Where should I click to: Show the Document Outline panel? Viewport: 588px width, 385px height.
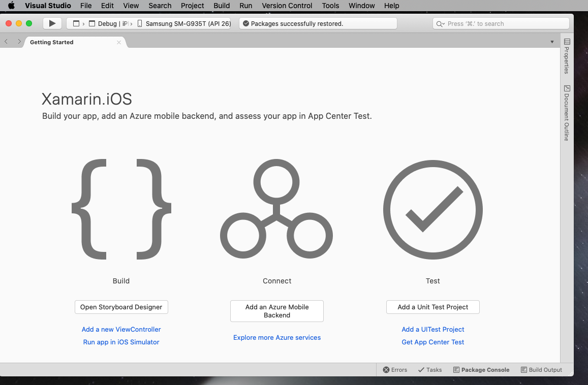(566, 112)
